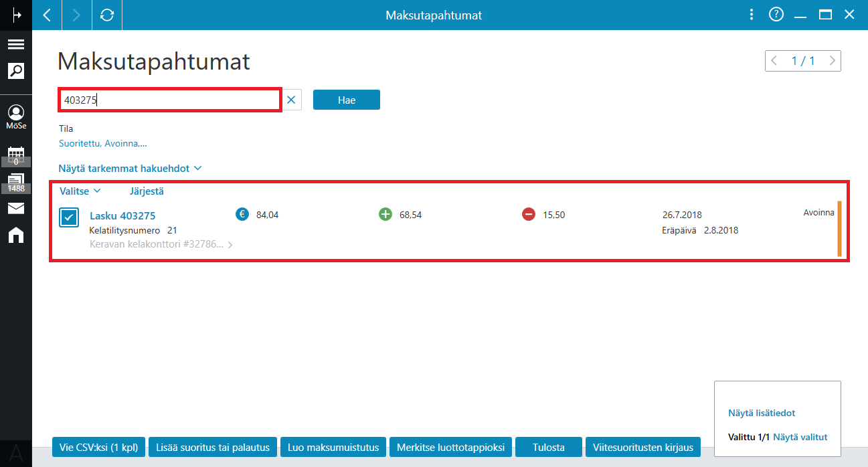Image resolution: width=868 pixels, height=467 pixels.
Task: Click the refresh icon in title bar
Action: click(107, 15)
